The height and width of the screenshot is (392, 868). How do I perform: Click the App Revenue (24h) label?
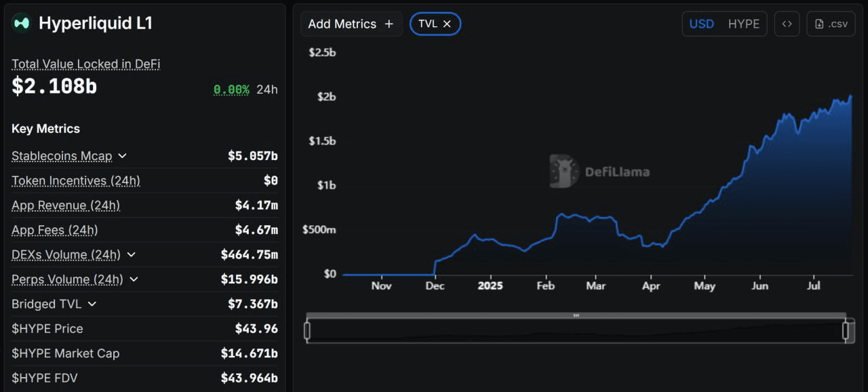(66, 205)
